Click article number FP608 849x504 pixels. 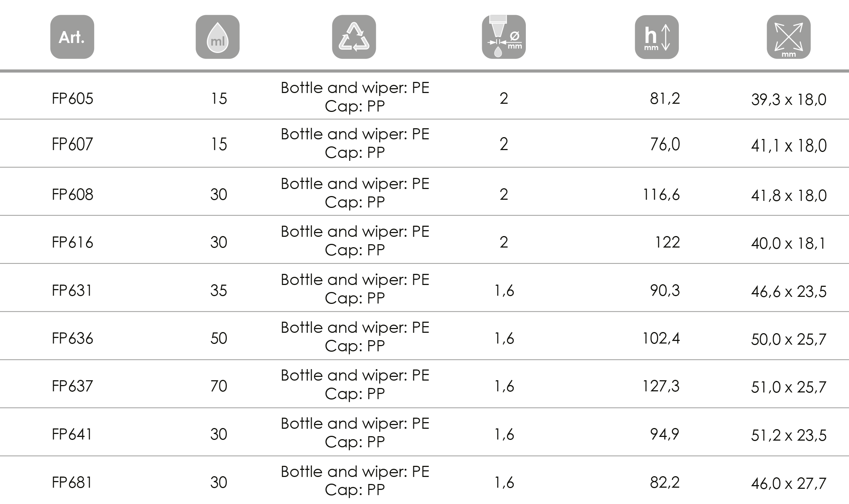73,195
